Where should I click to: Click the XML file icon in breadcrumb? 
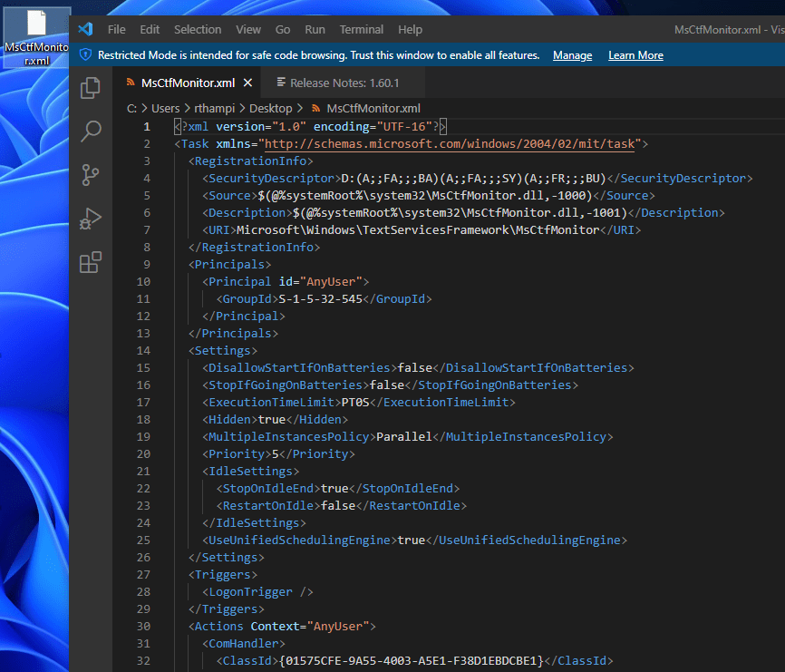click(315, 108)
